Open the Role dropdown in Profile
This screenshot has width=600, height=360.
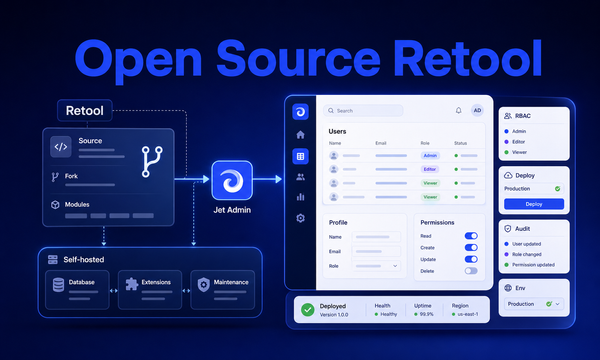(376, 266)
